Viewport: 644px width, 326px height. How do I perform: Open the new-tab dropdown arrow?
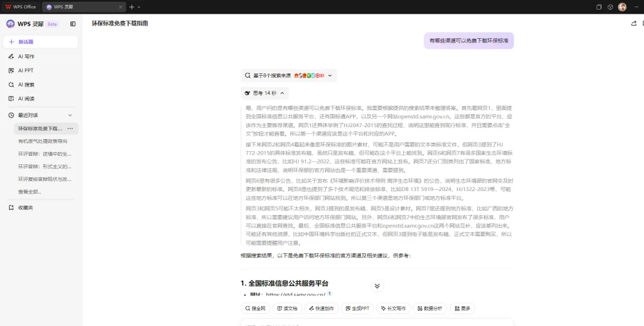[x=139, y=7]
